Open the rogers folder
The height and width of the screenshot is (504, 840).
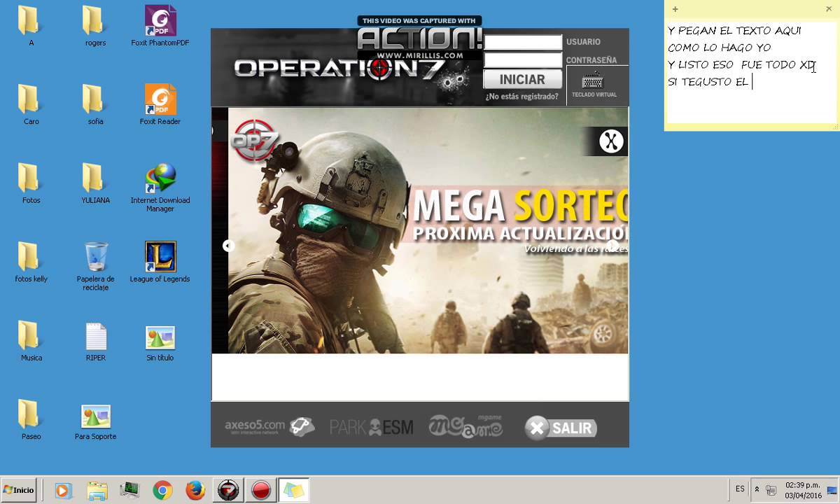[x=95, y=27]
